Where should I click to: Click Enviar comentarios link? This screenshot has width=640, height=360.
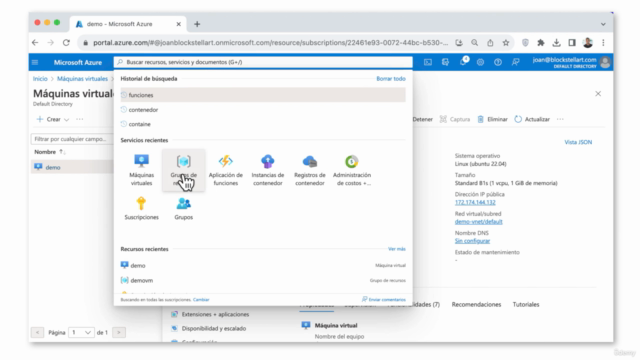(x=384, y=300)
